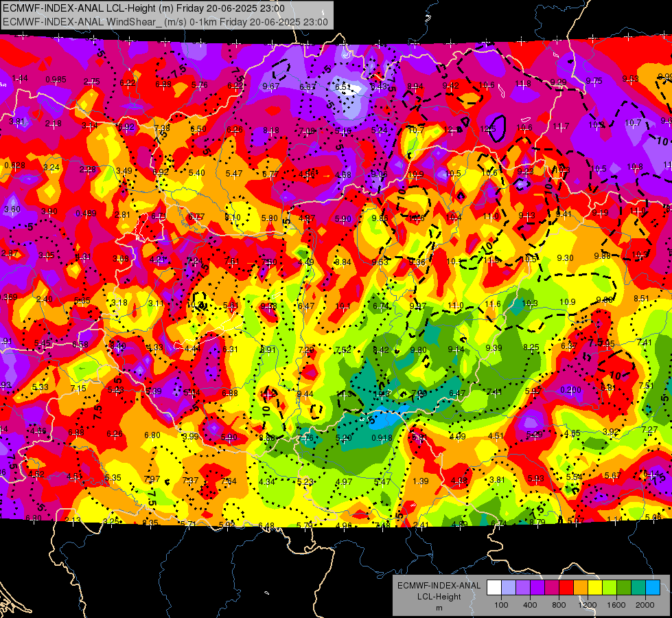Image resolution: width=672 pixels, height=618 pixels.
Task: Pick the yellow legend swatch
Action: [595, 588]
